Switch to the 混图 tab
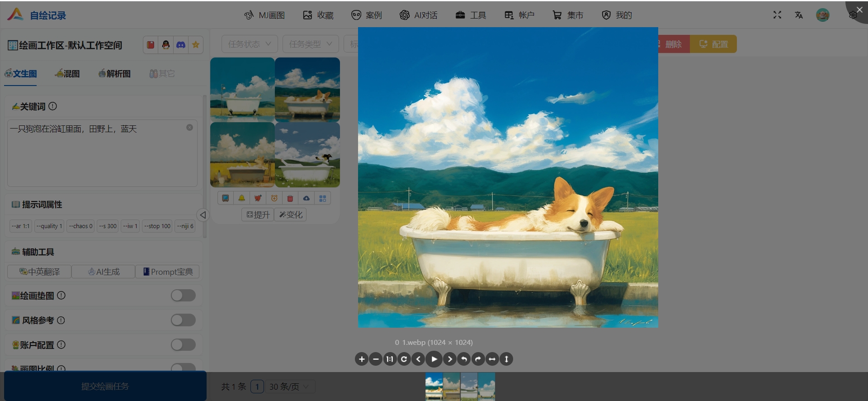 (67, 74)
